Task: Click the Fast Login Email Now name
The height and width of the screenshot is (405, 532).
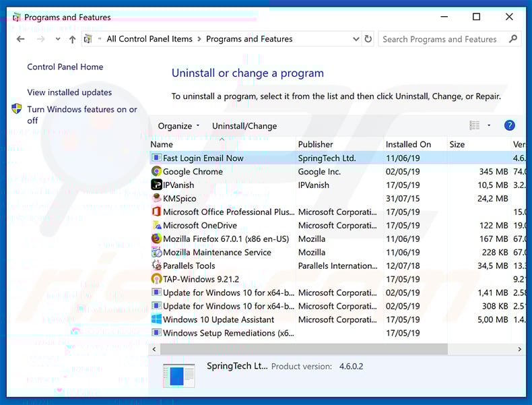Action: click(203, 158)
